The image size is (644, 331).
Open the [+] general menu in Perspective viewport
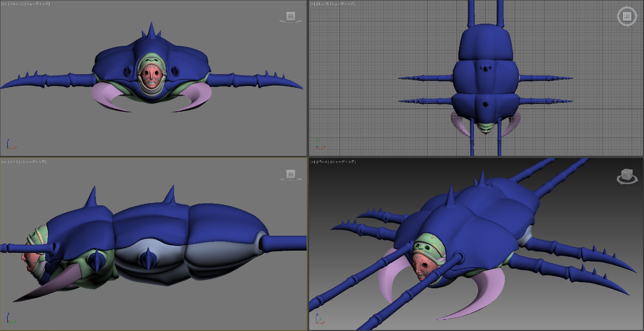[x=313, y=162]
